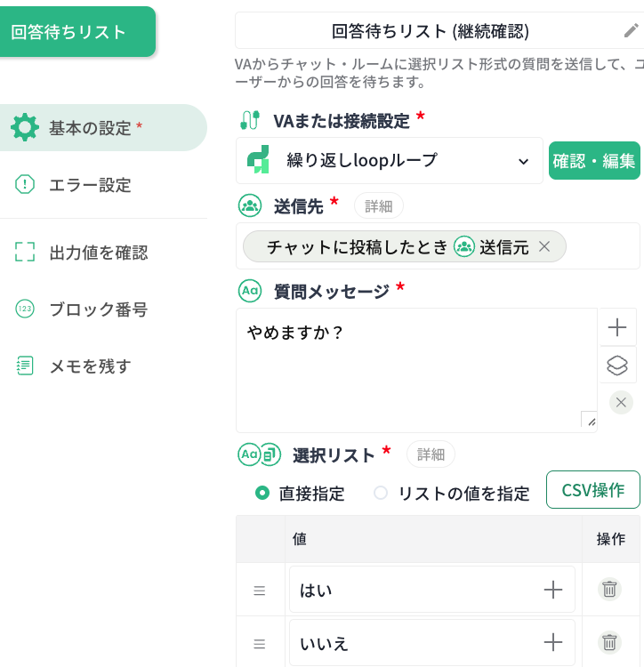Screen dimensions: 644x667
Task: Delete the いいえ row with its trash icon
Action: click(x=609, y=642)
